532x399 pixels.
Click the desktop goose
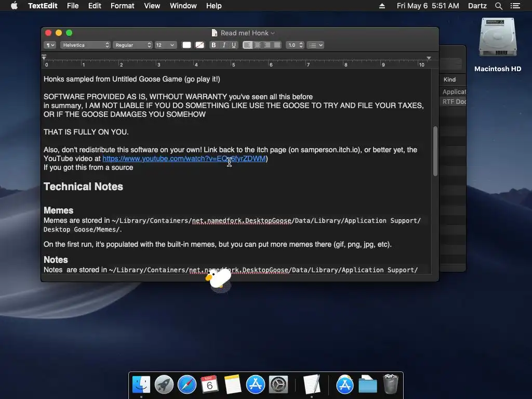coord(219,280)
